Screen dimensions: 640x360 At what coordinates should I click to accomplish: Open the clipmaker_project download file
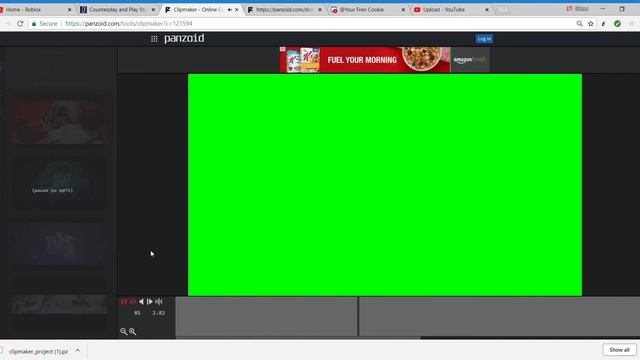tap(38, 351)
